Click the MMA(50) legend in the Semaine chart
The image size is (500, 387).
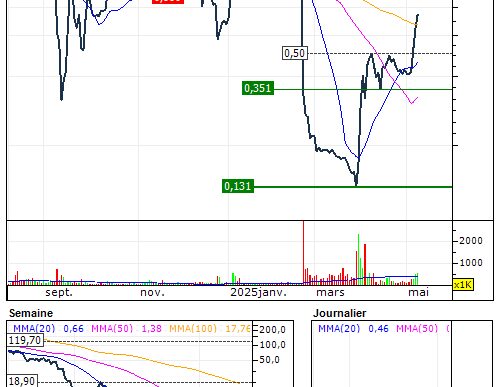pos(112,329)
